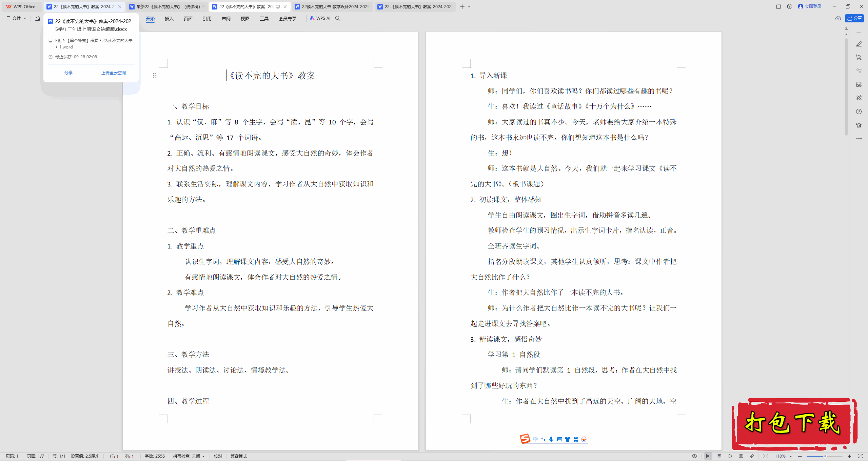Screen dimensions: 868x461
Task: Open the help question mark icon in sidebar
Action: coord(859,112)
